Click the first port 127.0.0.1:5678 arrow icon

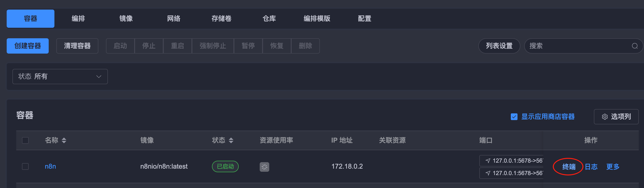pos(487,161)
